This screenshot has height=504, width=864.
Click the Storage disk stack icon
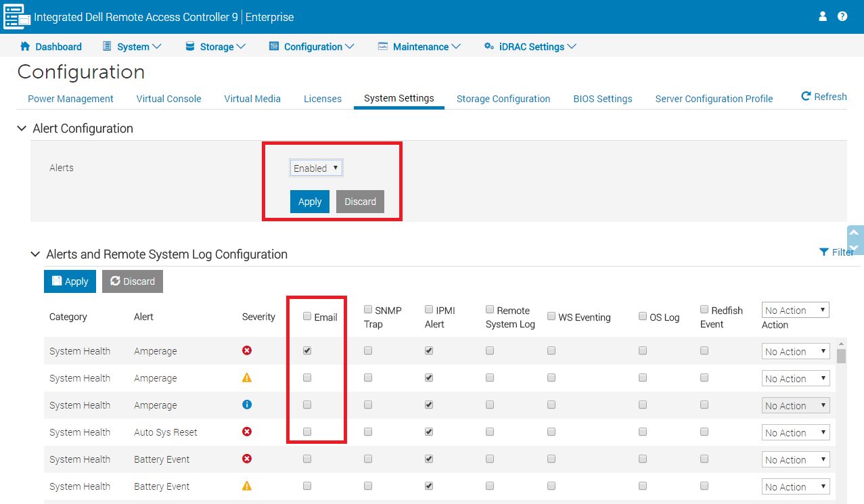[x=189, y=46]
